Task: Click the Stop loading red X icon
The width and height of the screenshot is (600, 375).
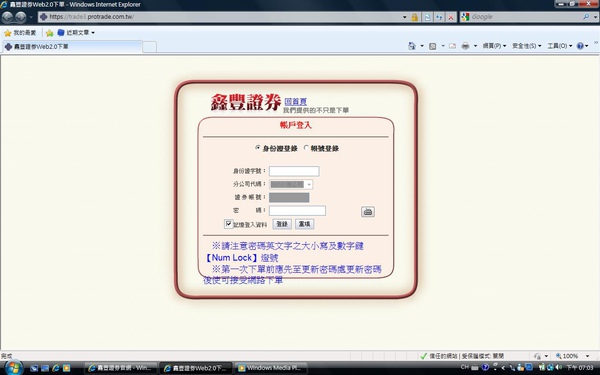Action: (x=451, y=17)
